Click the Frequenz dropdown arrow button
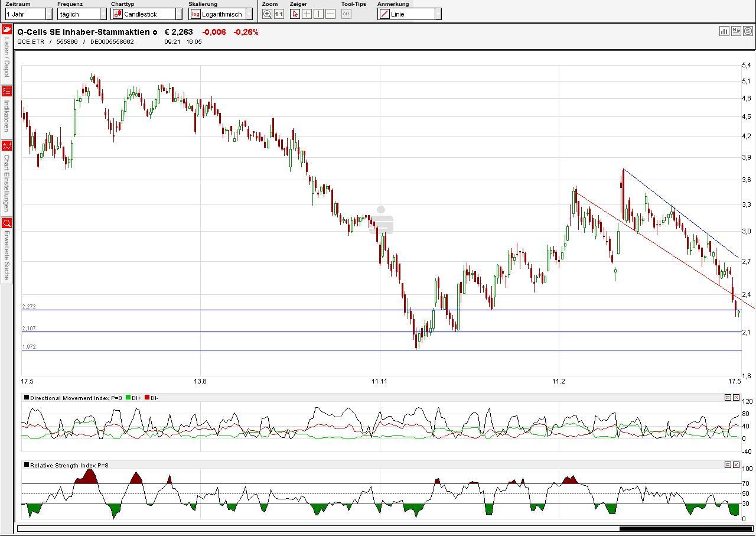 coord(103,14)
